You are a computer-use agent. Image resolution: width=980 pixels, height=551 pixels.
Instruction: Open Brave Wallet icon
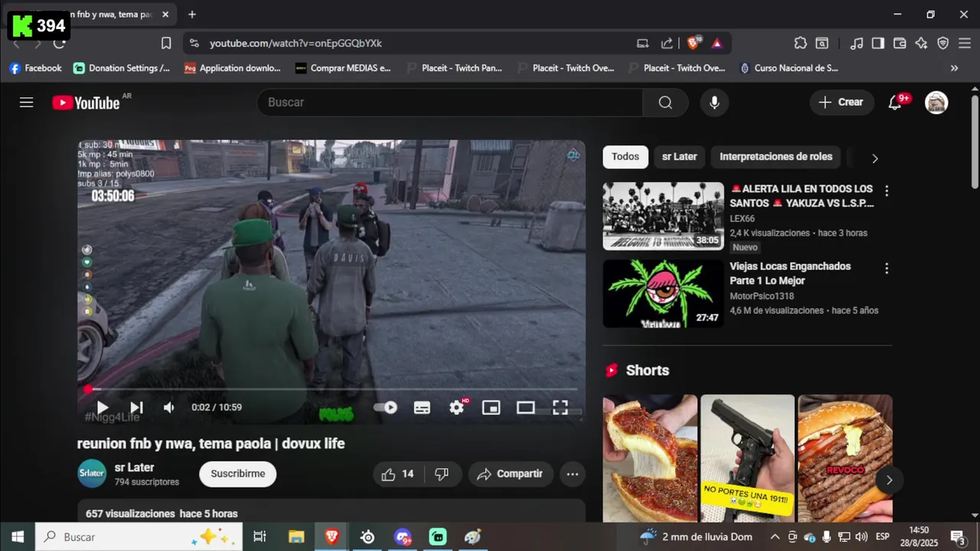900,44
